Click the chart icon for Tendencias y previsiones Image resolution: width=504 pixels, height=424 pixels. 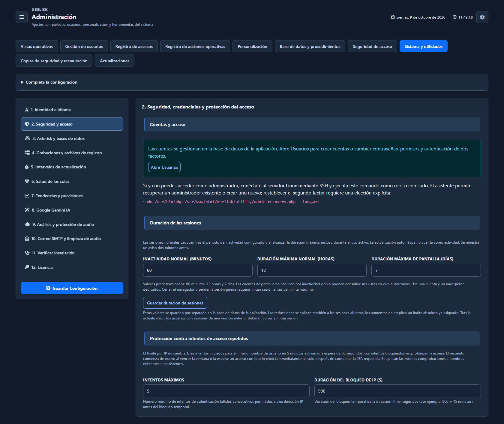click(x=27, y=196)
